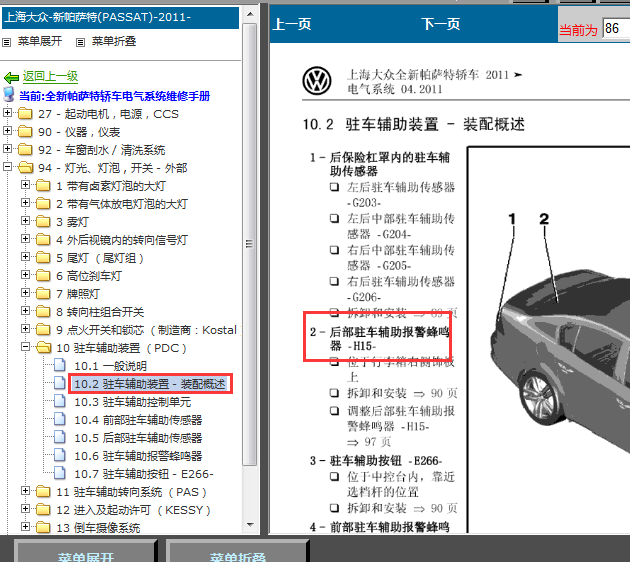The width and height of the screenshot is (630, 562).
Task: Select tree row 9 点火开关和锁芯
Action: (x=146, y=330)
